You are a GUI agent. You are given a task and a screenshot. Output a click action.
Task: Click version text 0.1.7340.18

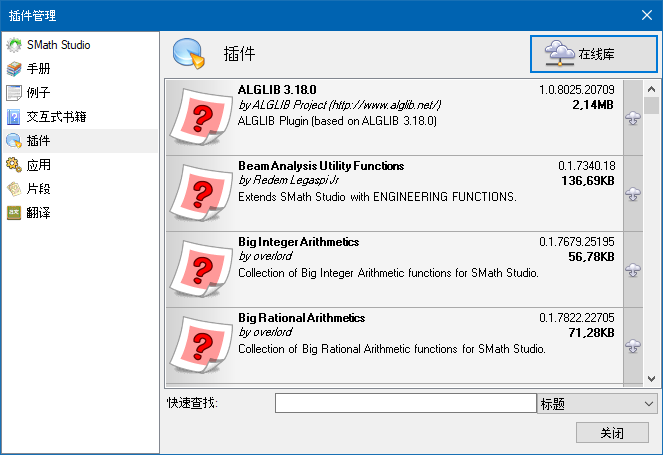pos(587,166)
